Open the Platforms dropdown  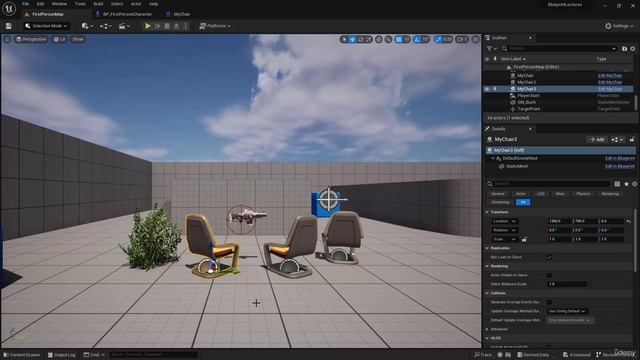pos(215,26)
